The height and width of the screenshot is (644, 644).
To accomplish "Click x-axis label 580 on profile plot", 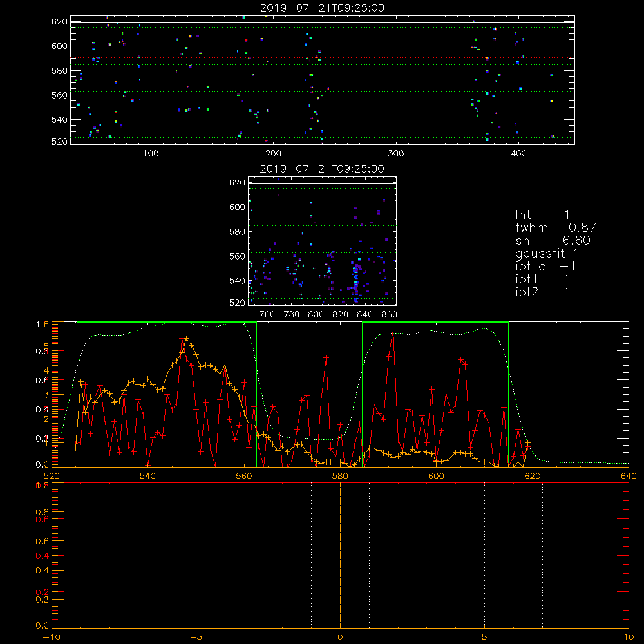I will point(340,476).
